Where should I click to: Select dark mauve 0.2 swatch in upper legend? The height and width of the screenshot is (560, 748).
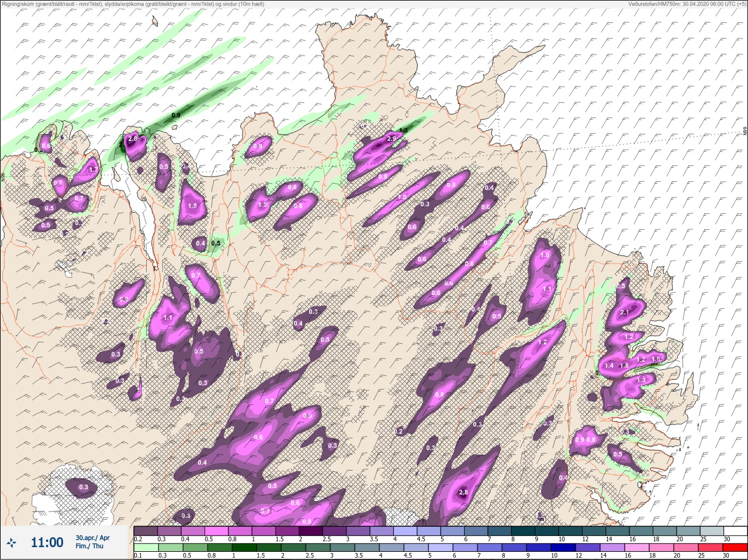pos(146,531)
